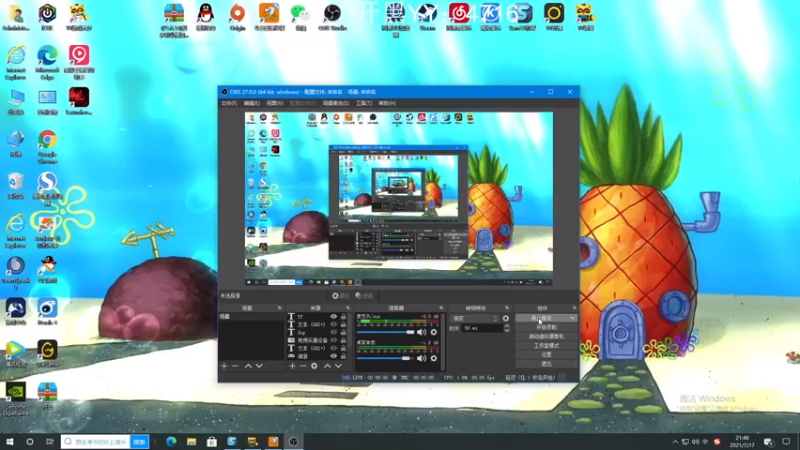Toggle the lock for fps source
This screenshot has width=800, height=450.
point(343,333)
